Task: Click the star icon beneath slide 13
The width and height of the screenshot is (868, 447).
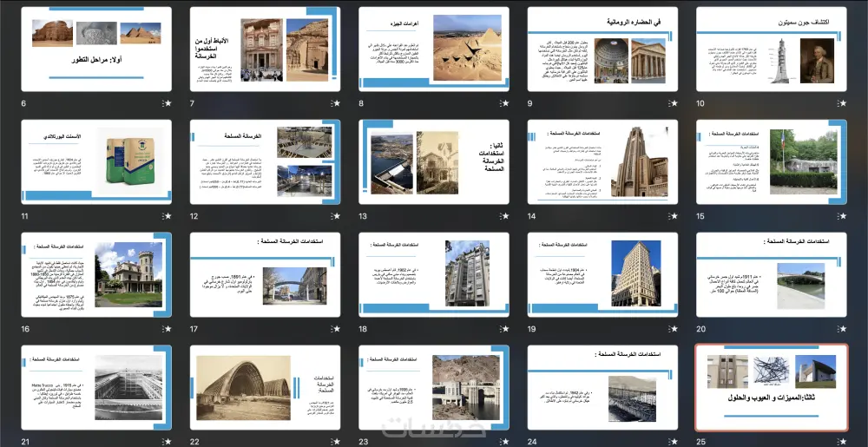Action: click(x=504, y=216)
